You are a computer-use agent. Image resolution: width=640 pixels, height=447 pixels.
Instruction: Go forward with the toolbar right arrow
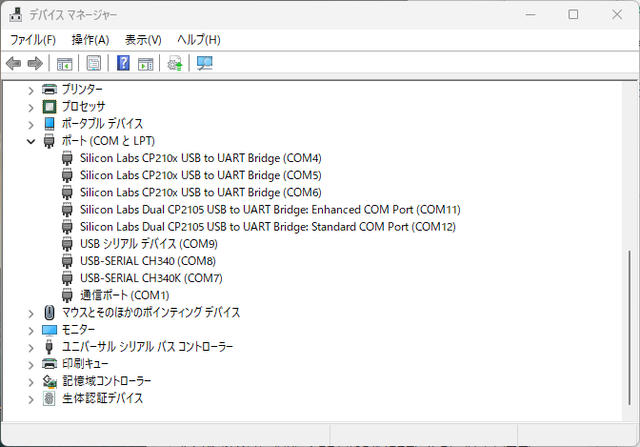(x=35, y=63)
